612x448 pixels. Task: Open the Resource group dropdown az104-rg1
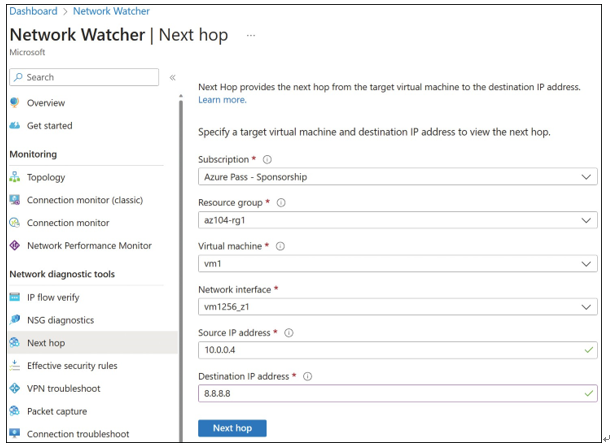pyautogui.click(x=397, y=220)
